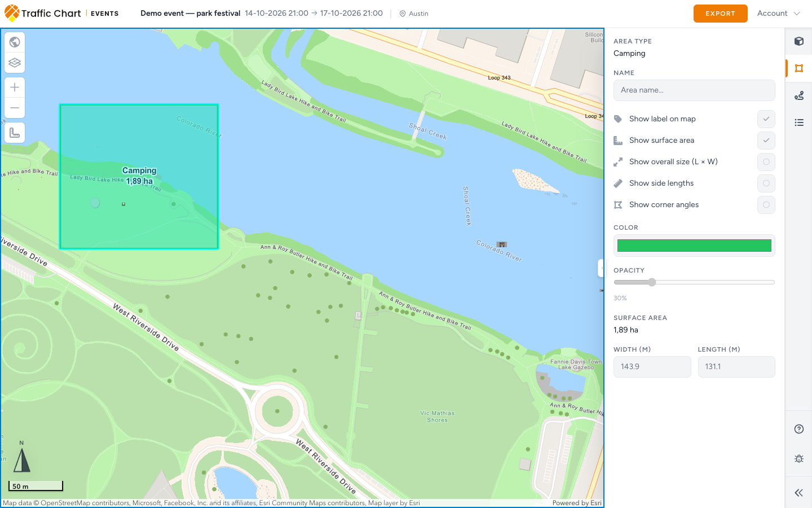Collapse the side panel using map edge handle
This screenshot has width=812, height=508.
[x=601, y=268]
